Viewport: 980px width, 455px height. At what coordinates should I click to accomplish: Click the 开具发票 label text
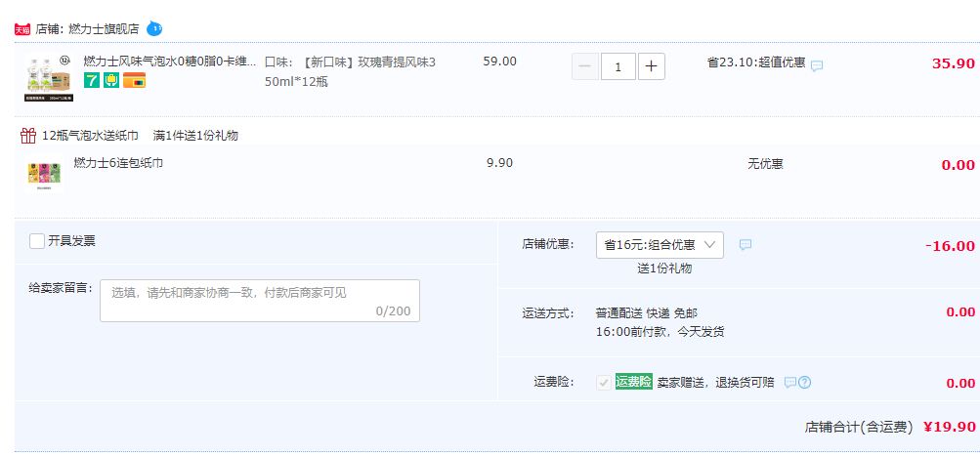pyautogui.click(x=72, y=241)
